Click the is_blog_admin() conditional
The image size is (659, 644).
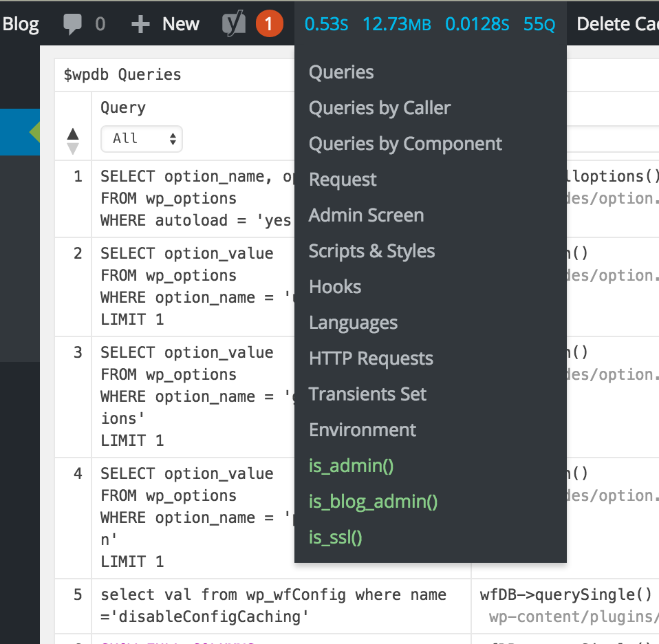tap(374, 502)
